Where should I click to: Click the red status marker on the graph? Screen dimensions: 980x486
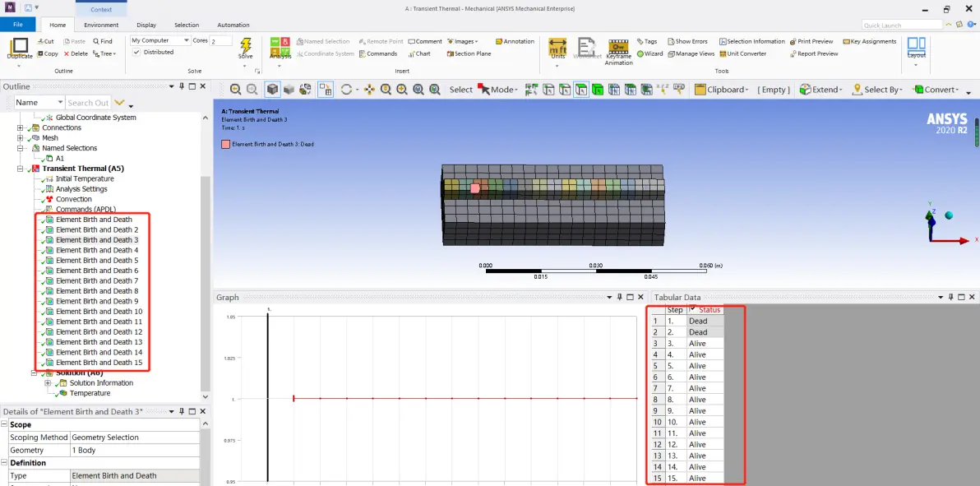294,399
